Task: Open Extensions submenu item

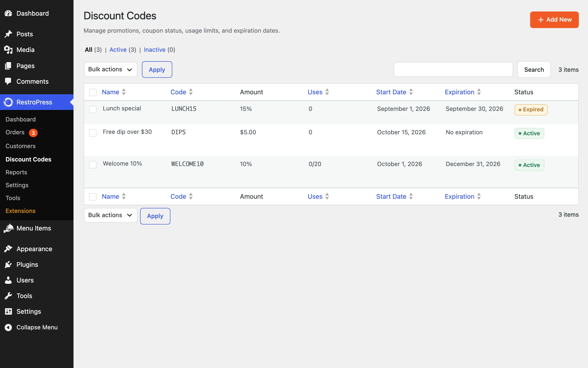Action: click(x=21, y=211)
